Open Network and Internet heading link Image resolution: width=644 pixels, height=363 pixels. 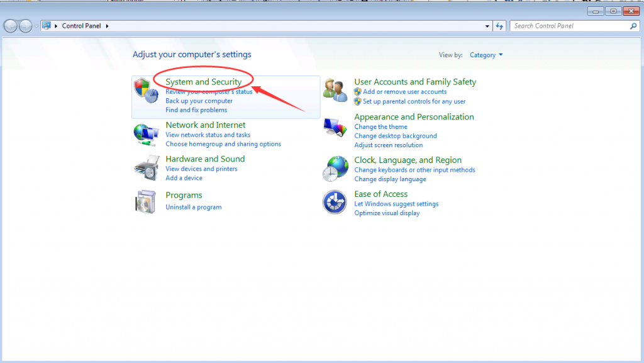point(206,125)
